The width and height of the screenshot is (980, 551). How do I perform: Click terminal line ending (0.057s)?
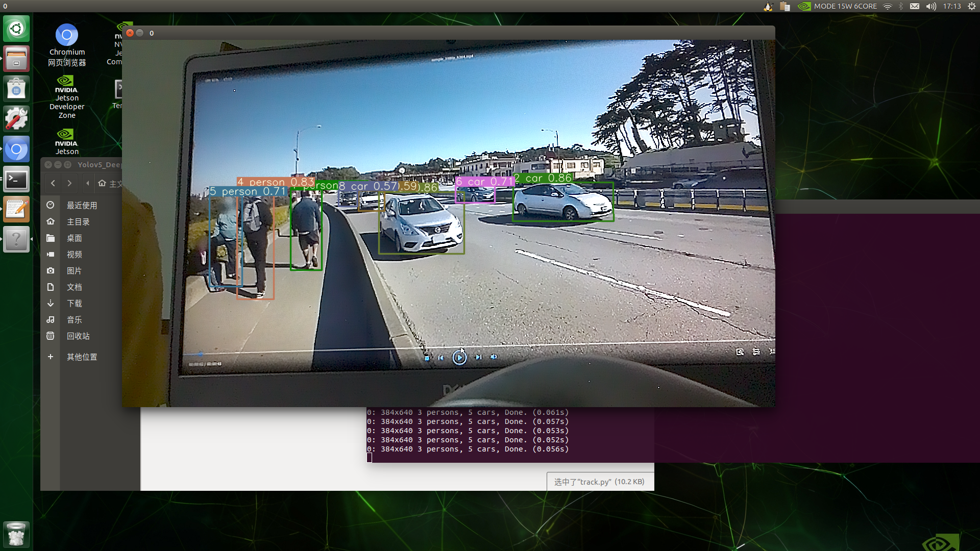(x=468, y=421)
